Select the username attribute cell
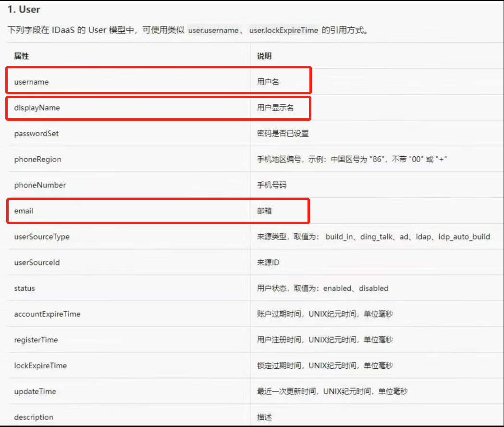Viewport: 504px width, 427px height. pyautogui.click(x=31, y=82)
